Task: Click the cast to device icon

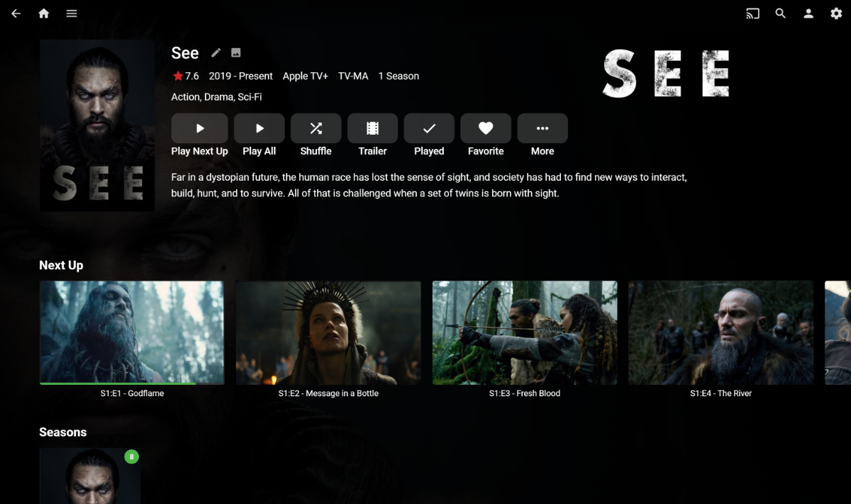Action: [752, 13]
